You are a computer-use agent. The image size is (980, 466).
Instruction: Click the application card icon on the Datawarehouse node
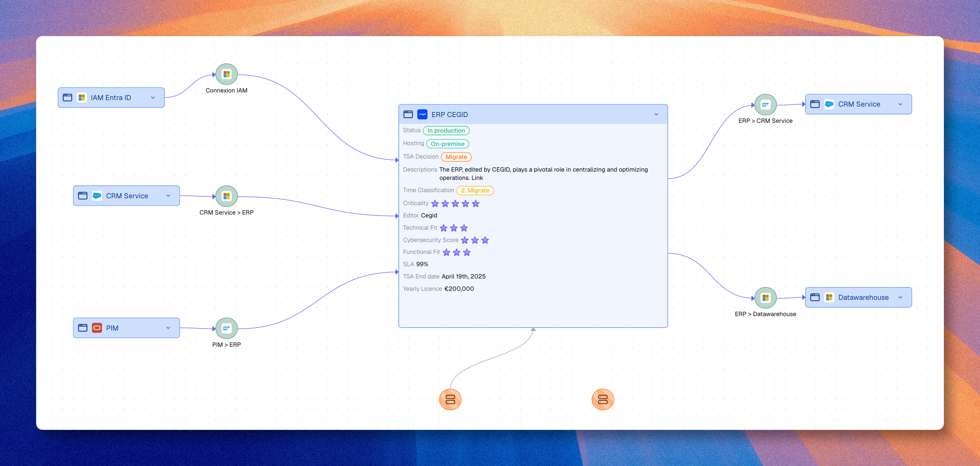coord(815,297)
